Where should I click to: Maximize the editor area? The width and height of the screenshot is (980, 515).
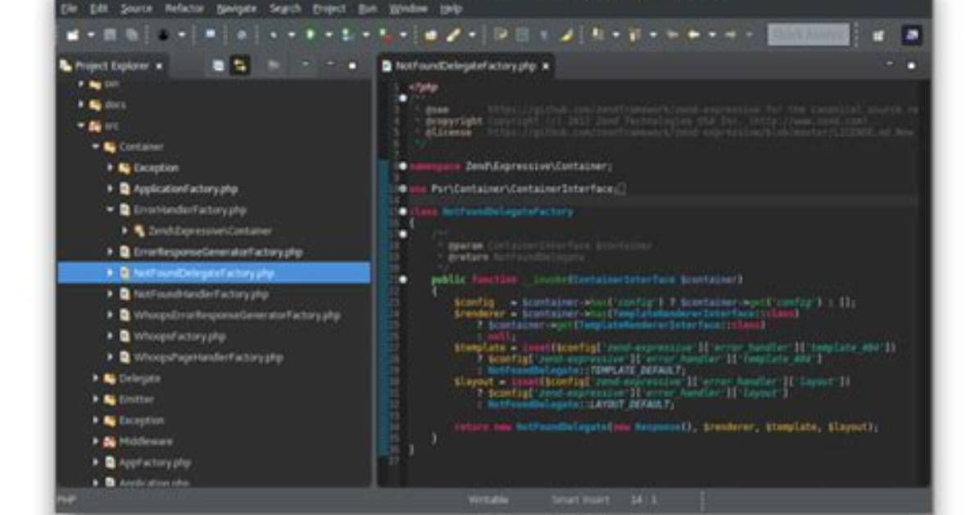point(911,65)
